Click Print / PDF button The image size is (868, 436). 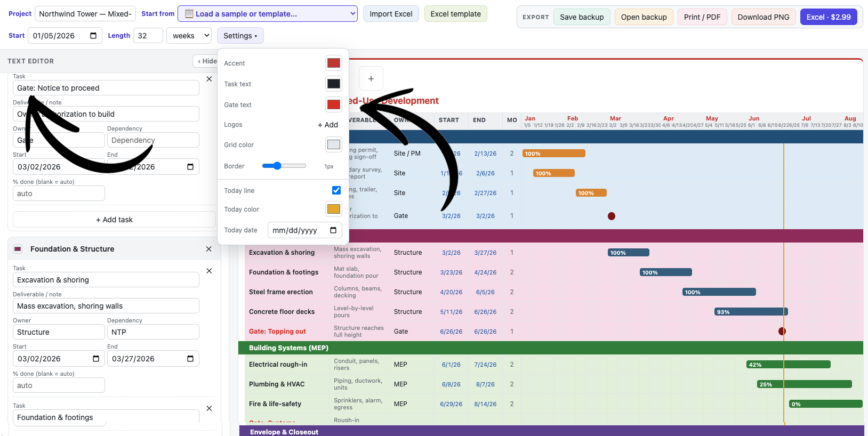tap(702, 17)
